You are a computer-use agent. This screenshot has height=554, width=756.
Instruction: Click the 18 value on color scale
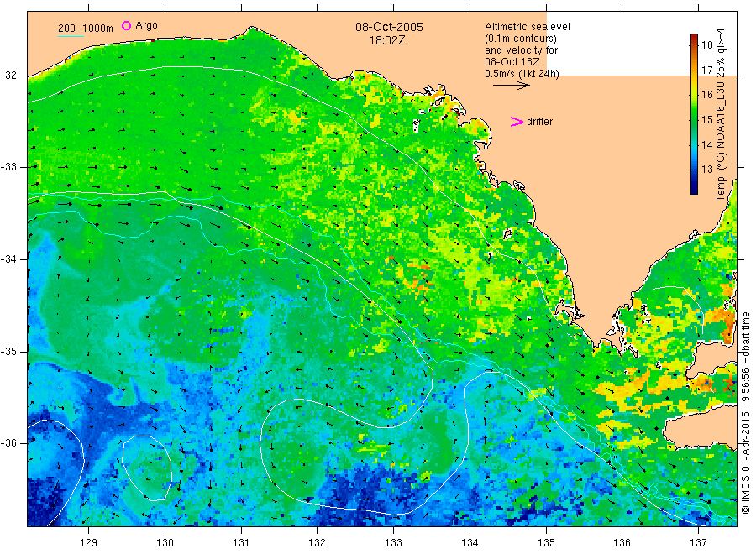tap(706, 45)
